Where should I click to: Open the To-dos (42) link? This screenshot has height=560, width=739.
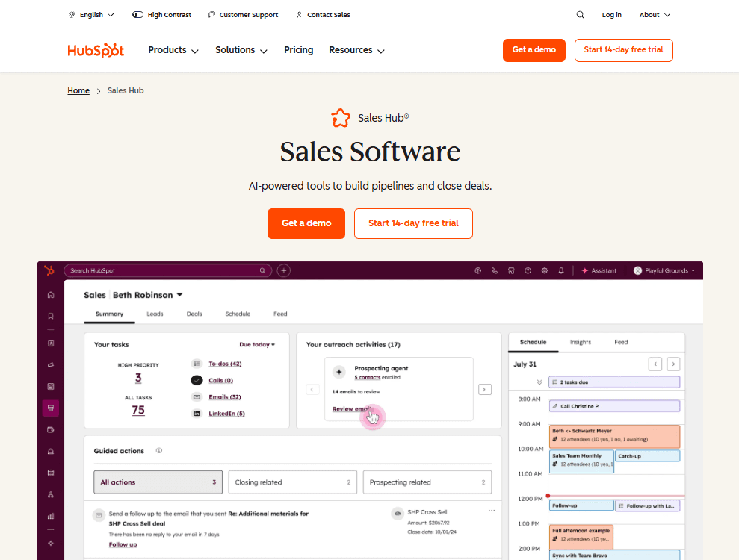(x=225, y=364)
